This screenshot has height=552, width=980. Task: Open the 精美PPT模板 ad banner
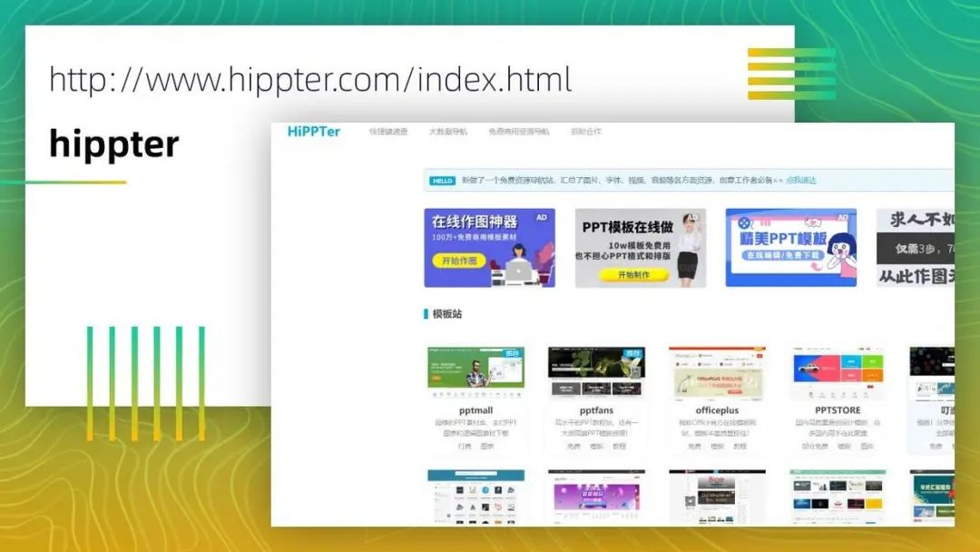pyautogui.click(x=790, y=248)
